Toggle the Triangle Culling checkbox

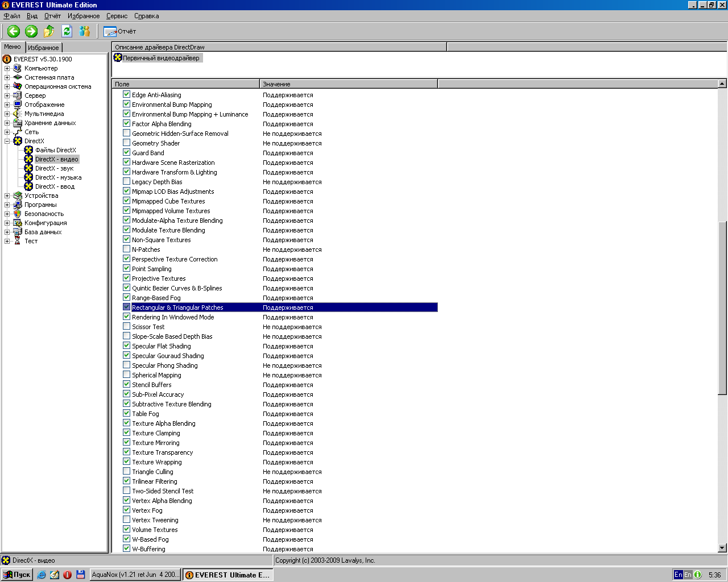pos(127,471)
